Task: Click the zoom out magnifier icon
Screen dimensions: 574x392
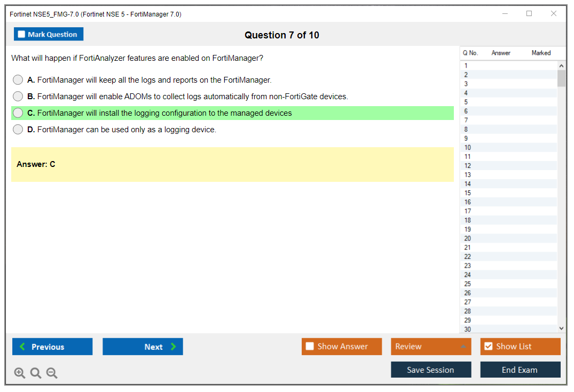Action: (x=52, y=373)
